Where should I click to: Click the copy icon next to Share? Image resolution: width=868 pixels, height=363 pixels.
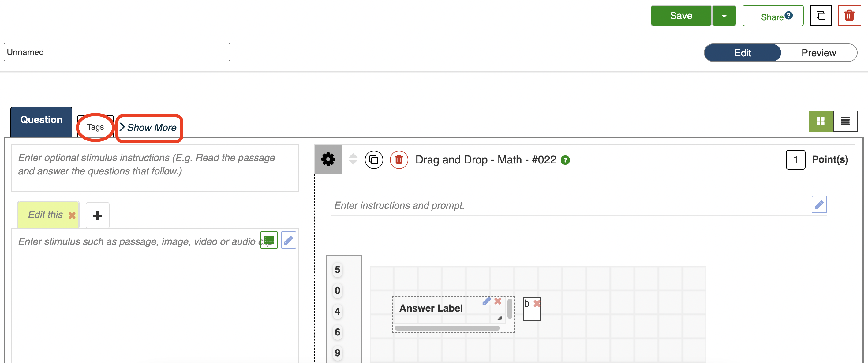coord(821,16)
